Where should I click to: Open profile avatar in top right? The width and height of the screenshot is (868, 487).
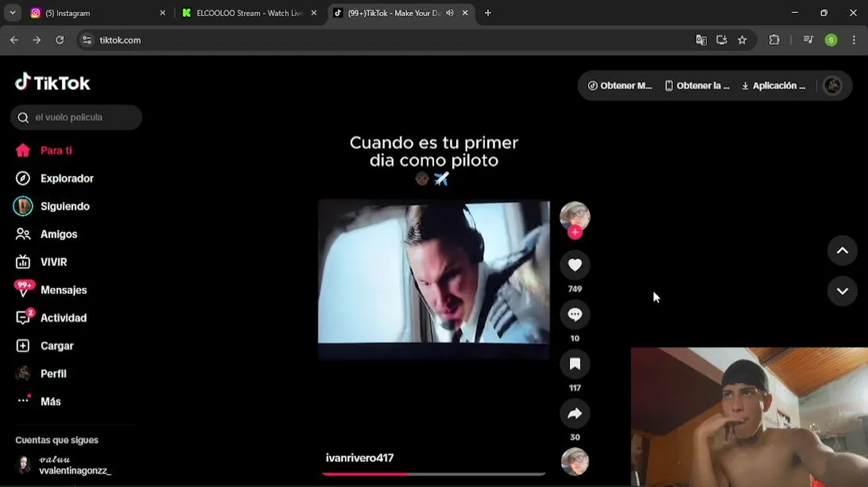point(833,86)
